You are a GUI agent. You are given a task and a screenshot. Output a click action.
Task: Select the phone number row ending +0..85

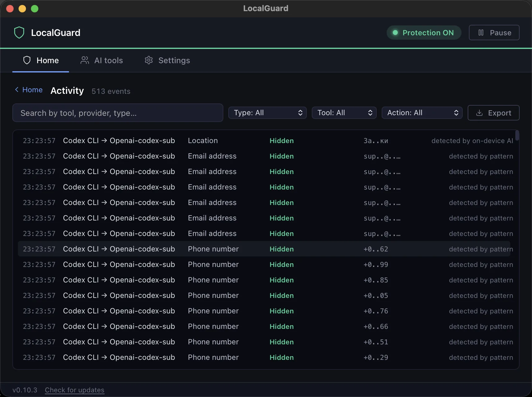264,280
